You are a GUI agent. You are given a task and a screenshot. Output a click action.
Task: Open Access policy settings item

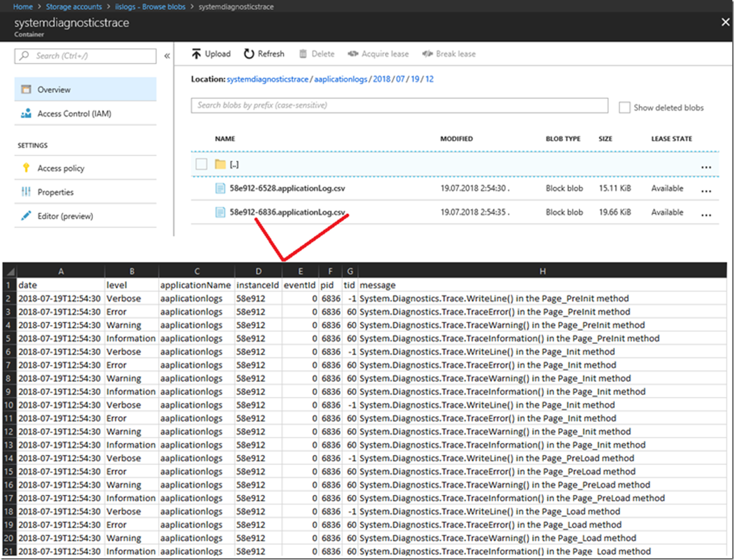(85, 168)
